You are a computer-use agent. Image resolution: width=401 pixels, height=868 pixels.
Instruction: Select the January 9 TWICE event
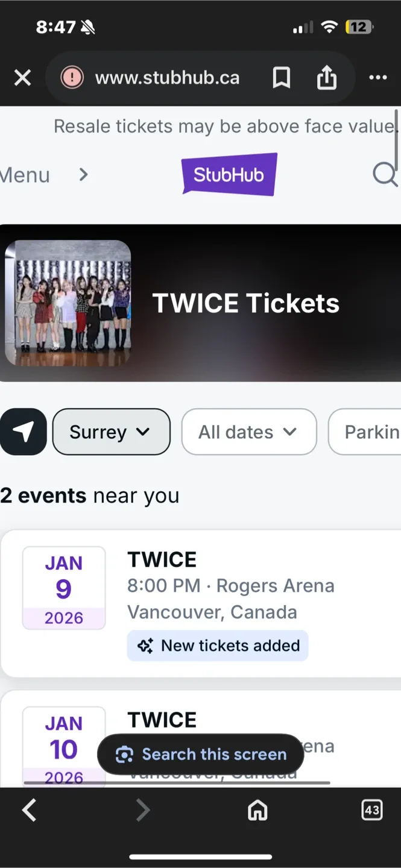coord(200,588)
